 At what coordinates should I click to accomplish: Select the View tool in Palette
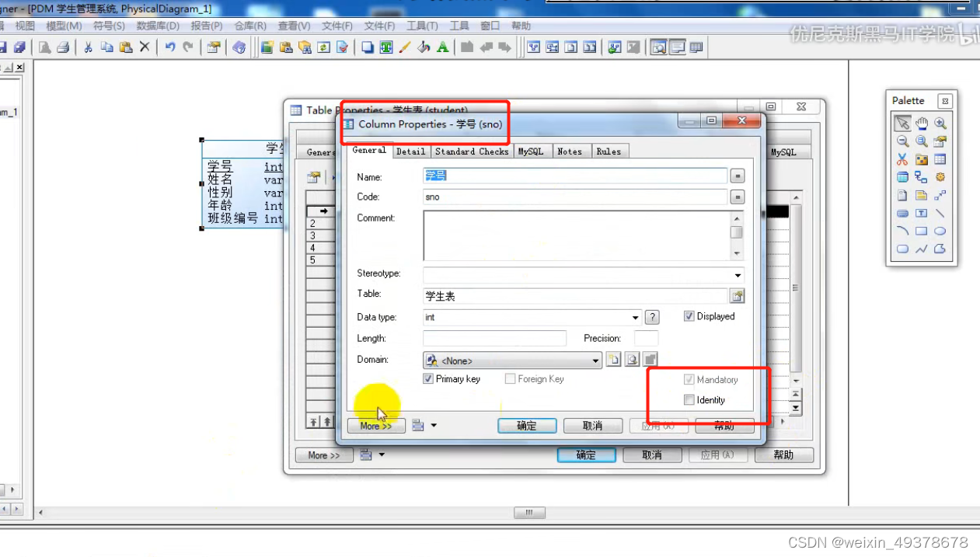[x=902, y=177]
